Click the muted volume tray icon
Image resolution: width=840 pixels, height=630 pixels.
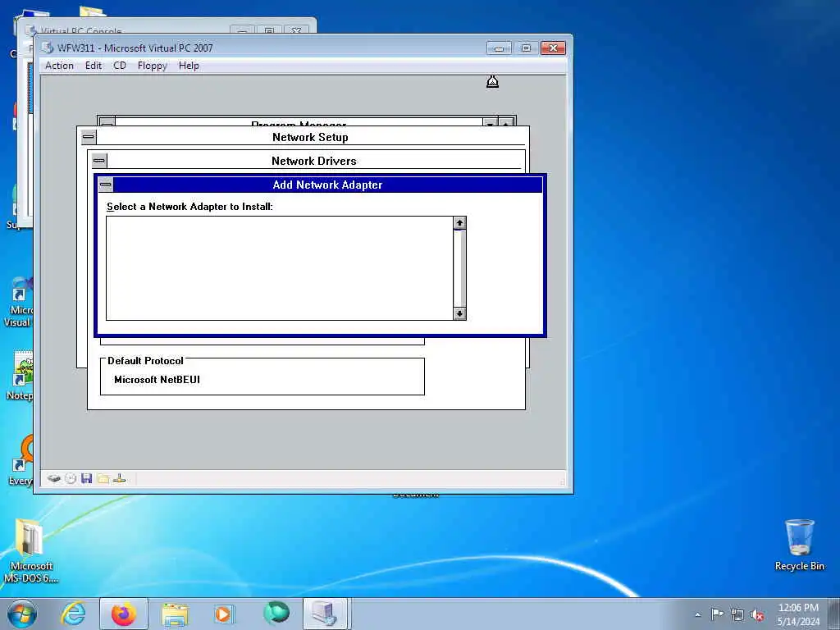coord(757,614)
